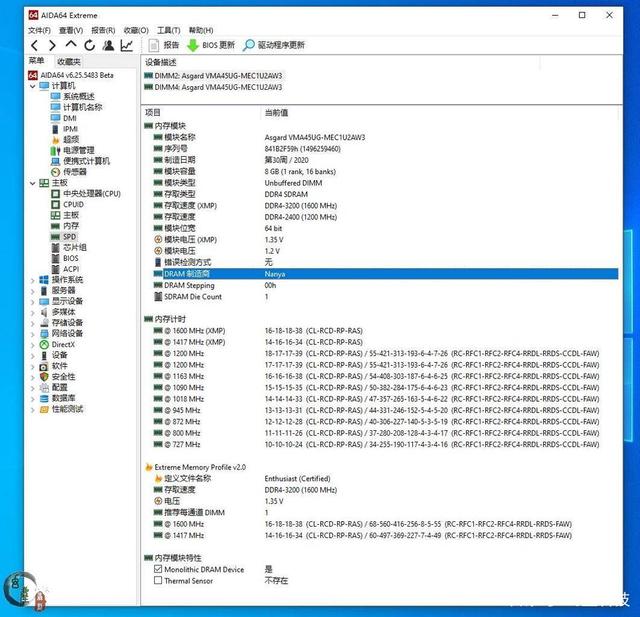Image resolution: width=640 pixels, height=617 pixels.
Task: Open the 收藏(O) menu
Action: 136,30
